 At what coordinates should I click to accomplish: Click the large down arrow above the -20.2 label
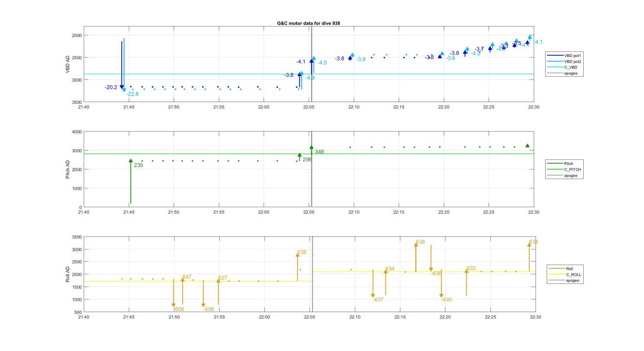tap(122, 65)
